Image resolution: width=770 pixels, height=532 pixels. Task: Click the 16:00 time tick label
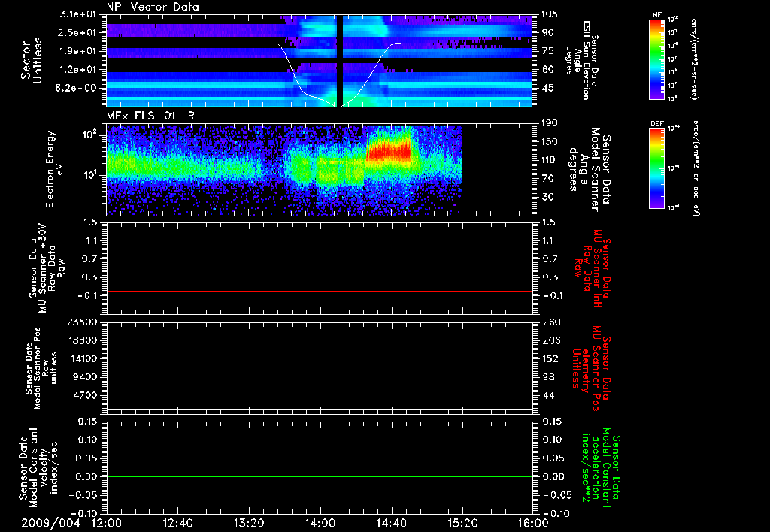pos(533,524)
